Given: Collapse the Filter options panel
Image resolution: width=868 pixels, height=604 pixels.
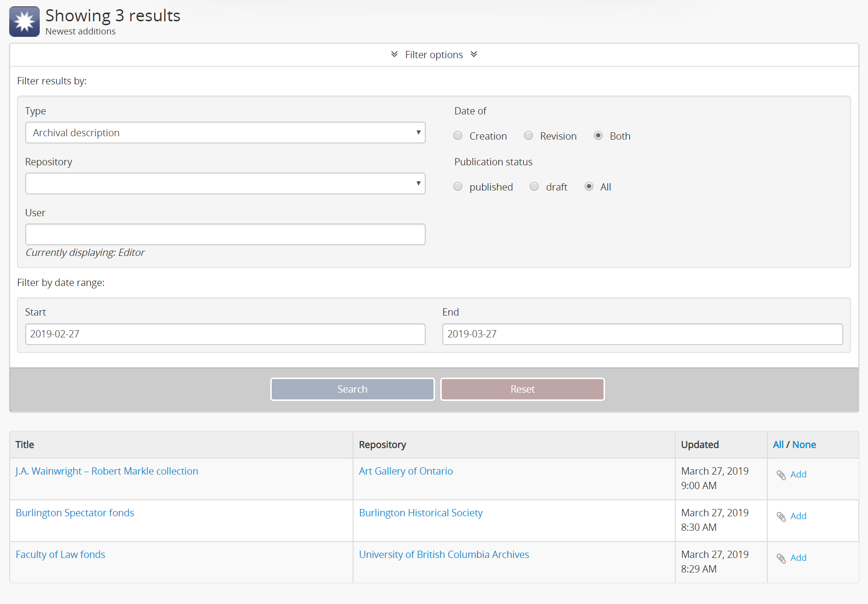Looking at the screenshot, I should coord(434,55).
